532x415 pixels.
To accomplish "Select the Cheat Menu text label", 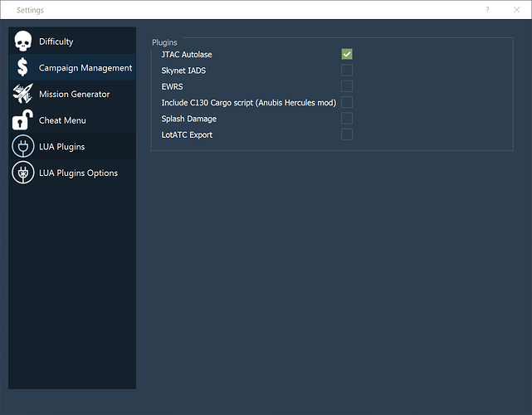I will pos(62,120).
